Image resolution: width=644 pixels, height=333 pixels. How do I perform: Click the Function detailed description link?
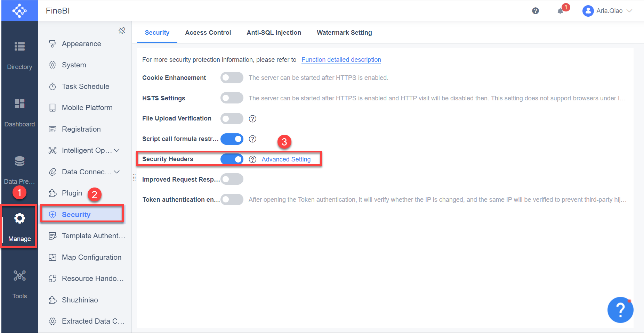(341, 59)
